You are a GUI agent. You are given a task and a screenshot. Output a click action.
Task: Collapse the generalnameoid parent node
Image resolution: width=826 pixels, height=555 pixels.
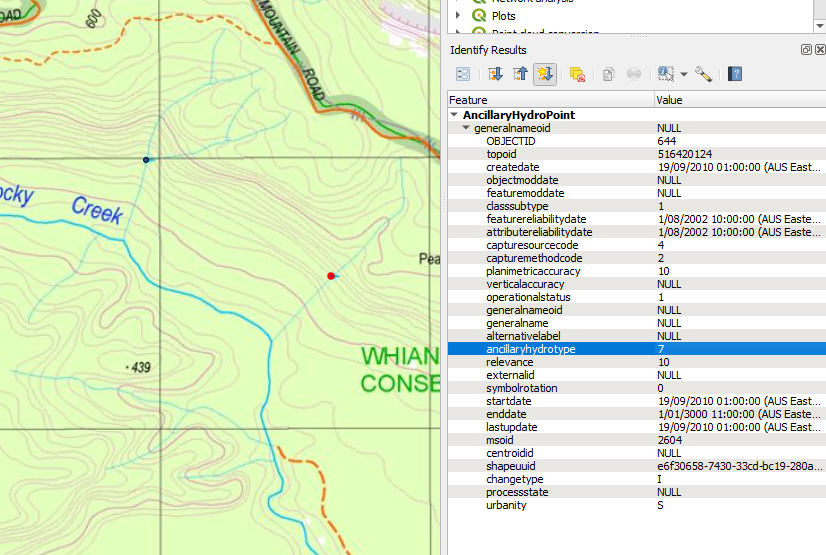click(x=466, y=128)
